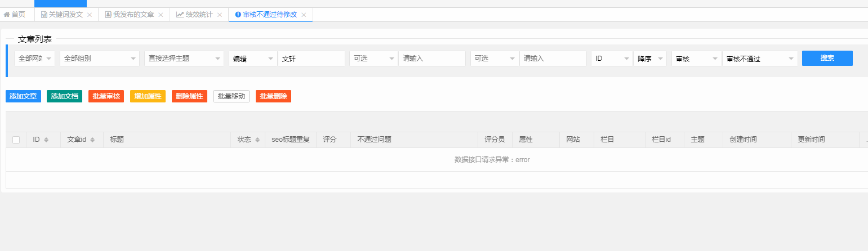
Task: Click the 添加文档 button
Action: (64, 96)
